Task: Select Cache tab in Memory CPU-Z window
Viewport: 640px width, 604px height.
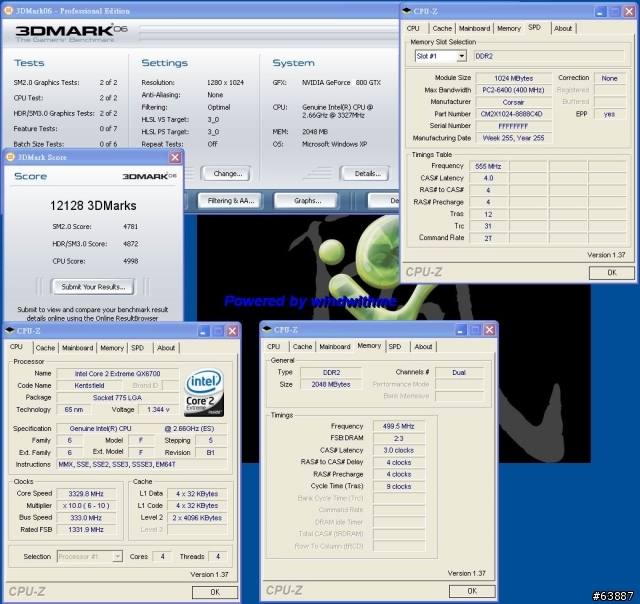Action: point(302,346)
